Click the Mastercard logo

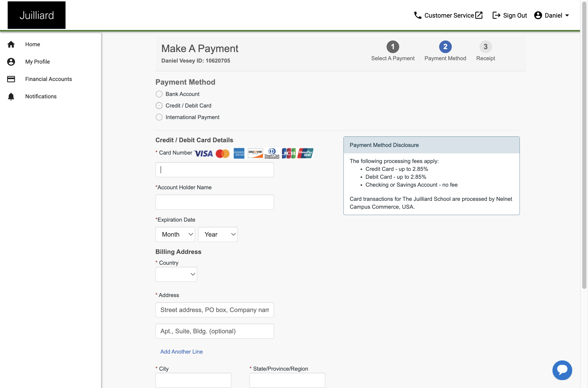(x=223, y=154)
